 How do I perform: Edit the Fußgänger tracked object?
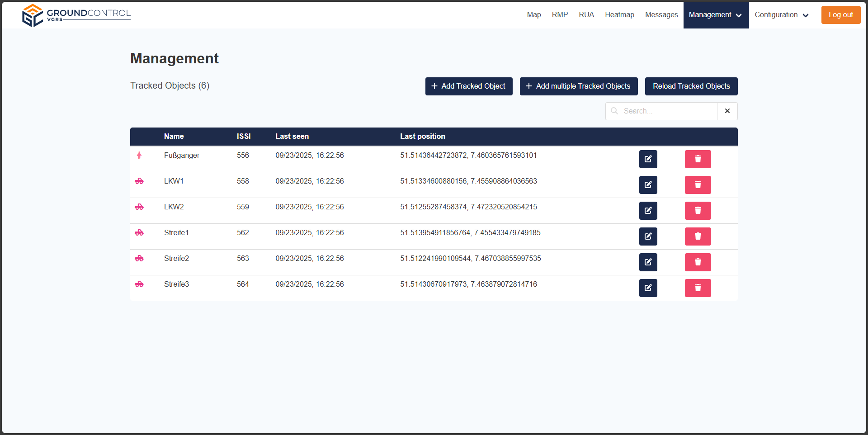pos(648,159)
